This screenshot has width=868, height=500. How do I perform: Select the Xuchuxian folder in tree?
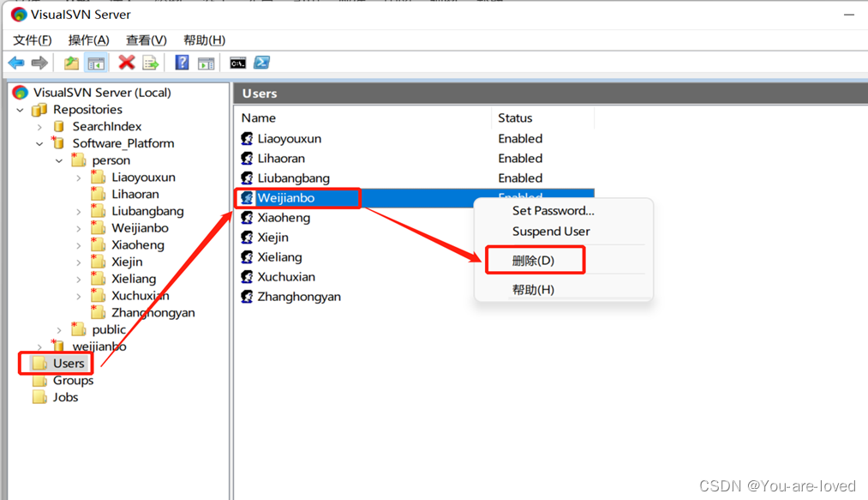tap(141, 295)
